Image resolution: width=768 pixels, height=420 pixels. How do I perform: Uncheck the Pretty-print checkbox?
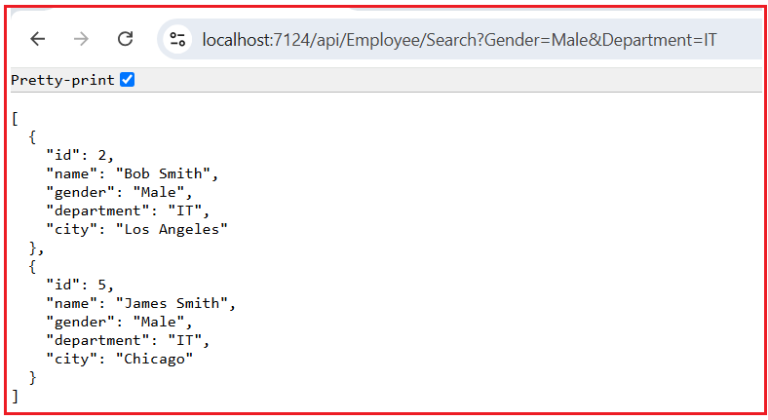click(x=127, y=79)
